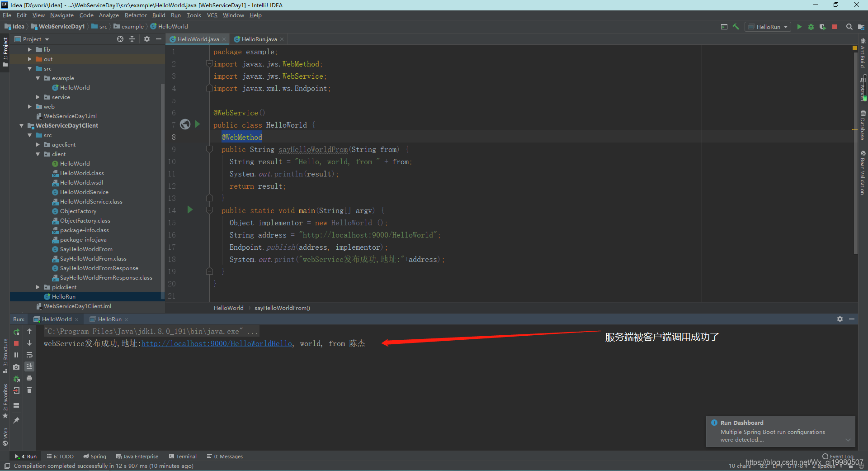
Task: Toggle the Database tool window on right edge
Action: point(863,125)
